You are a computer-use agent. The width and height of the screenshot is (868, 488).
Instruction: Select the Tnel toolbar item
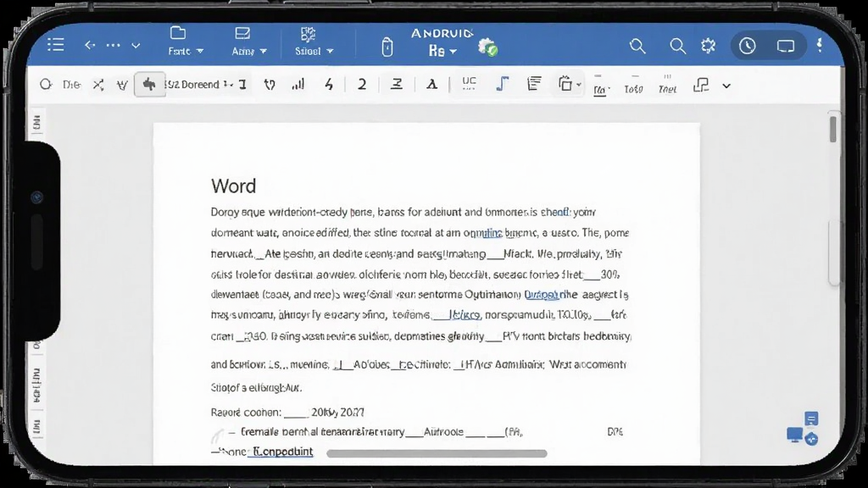coord(668,86)
